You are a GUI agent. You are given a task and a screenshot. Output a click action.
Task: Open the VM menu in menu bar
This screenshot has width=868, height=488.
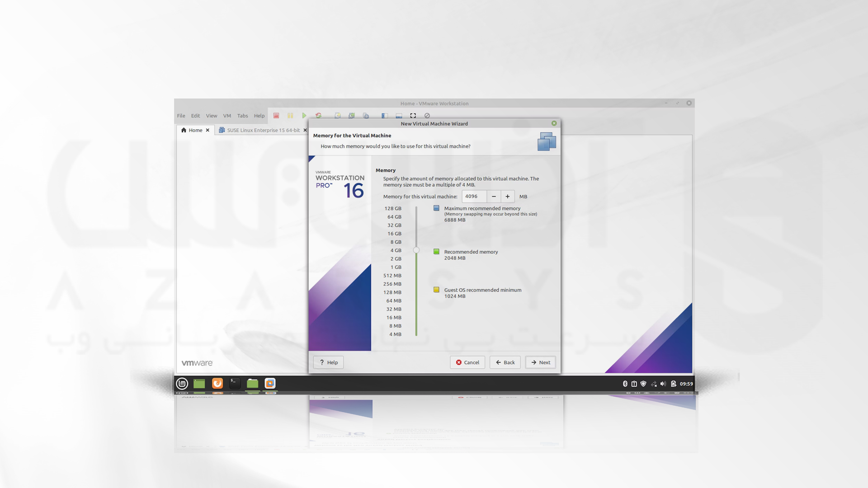click(226, 115)
